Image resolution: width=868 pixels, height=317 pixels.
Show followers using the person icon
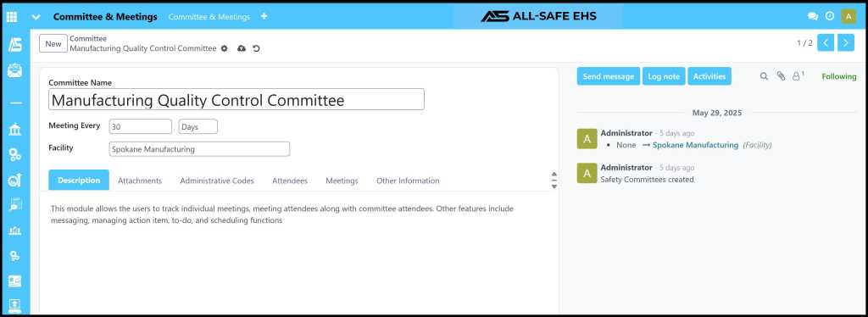[x=797, y=75]
